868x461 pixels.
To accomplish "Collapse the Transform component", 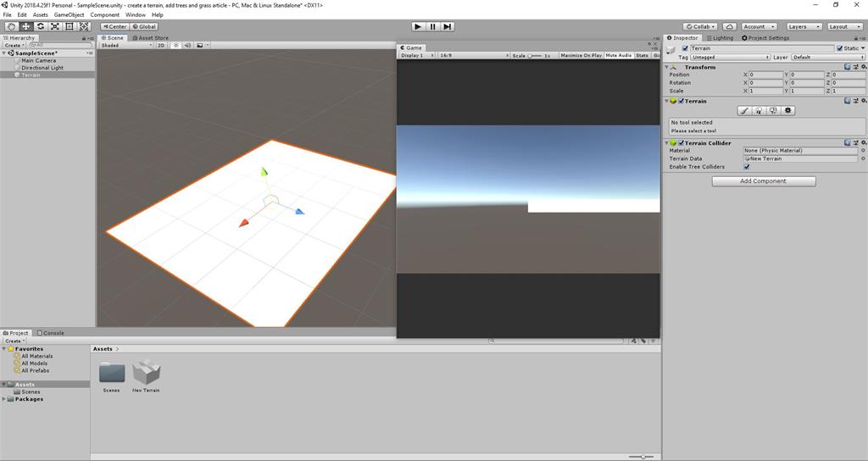I will (x=667, y=67).
